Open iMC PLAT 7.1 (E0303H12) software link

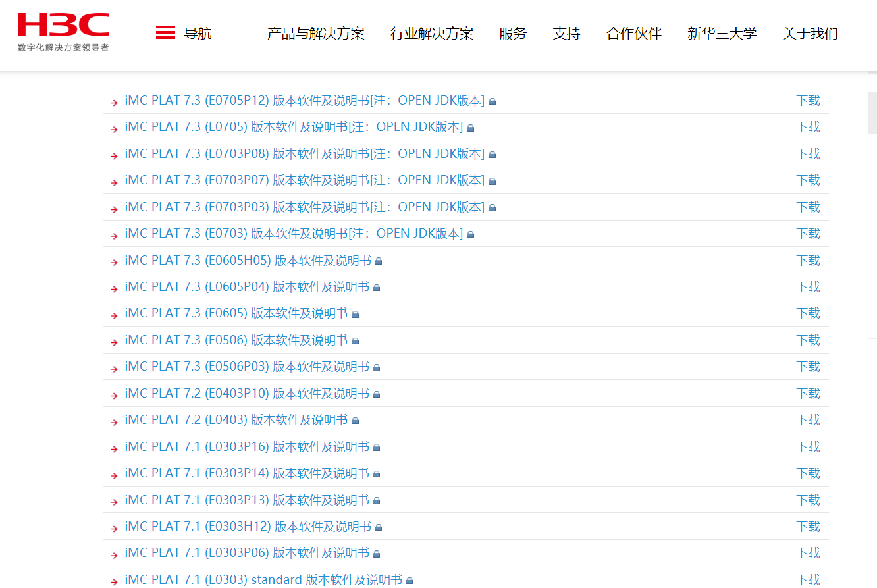[x=248, y=527]
